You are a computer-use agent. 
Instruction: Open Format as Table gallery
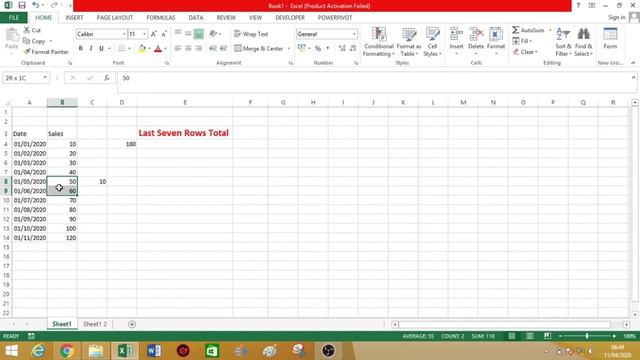(x=409, y=42)
